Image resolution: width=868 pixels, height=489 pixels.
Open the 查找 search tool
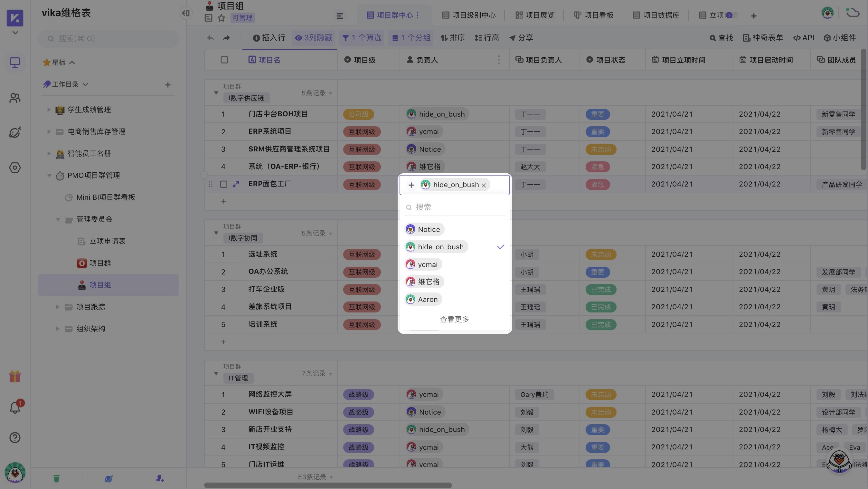[721, 38]
